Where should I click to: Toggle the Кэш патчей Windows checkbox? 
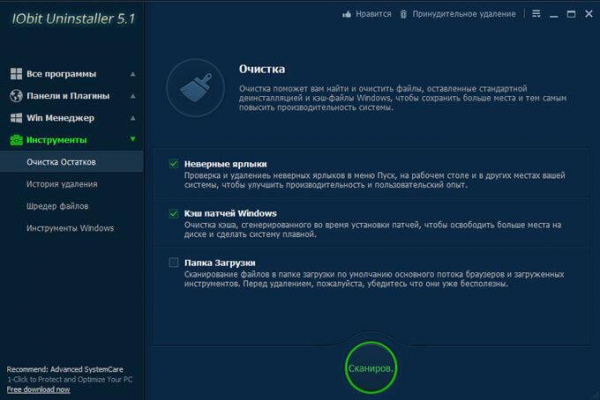[173, 213]
